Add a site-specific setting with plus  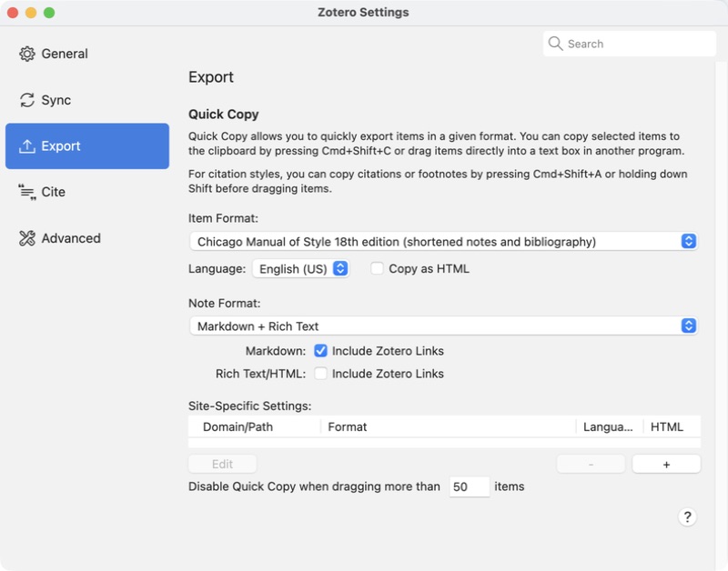tap(666, 465)
